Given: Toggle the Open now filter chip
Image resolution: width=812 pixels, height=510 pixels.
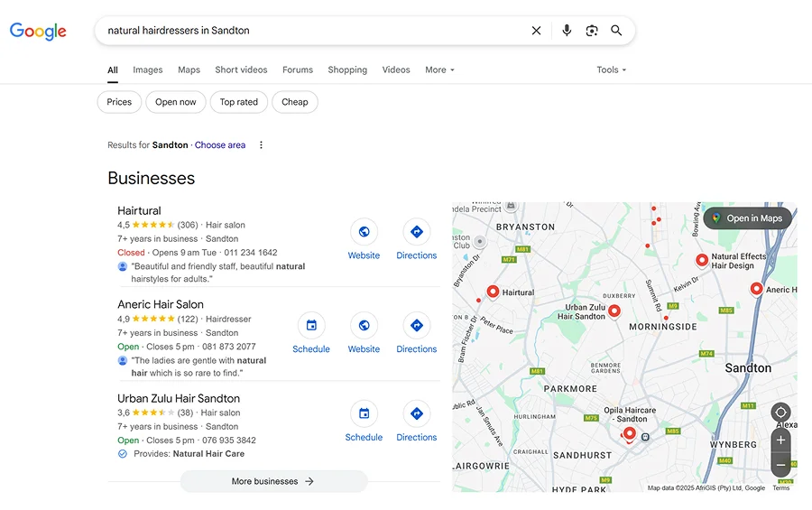Looking at the screenshot, I should (176, 102).
